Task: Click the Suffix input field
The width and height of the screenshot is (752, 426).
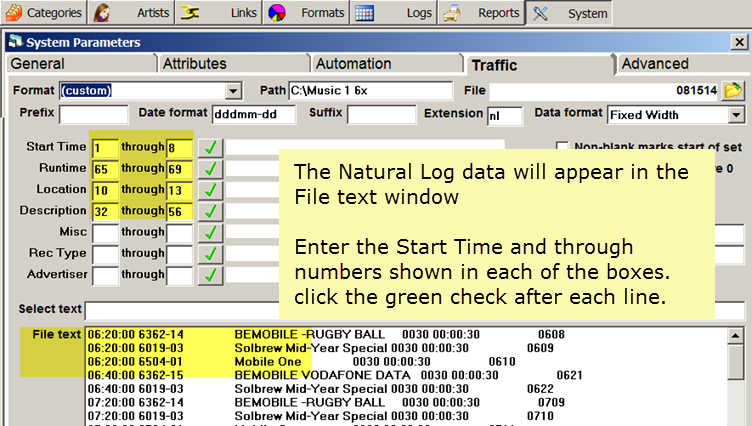Action: (382, 115)
